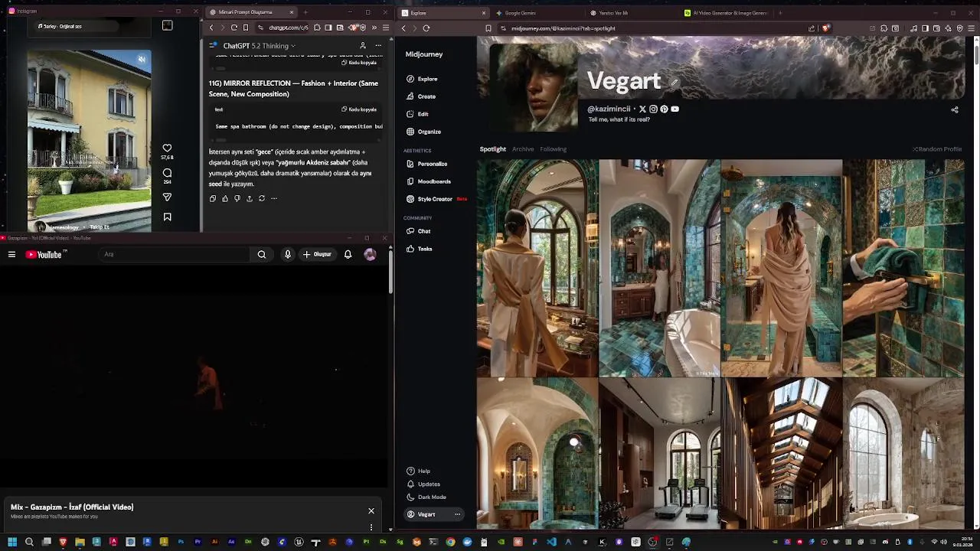Open Chat in Midjourney community section

click(x=418, y=231)
